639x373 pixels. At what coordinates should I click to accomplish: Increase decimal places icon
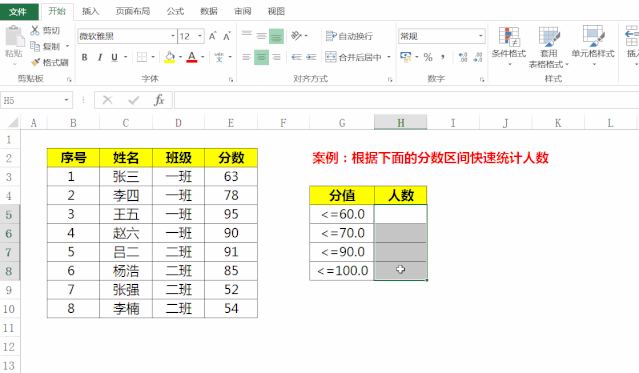[463, 57]
